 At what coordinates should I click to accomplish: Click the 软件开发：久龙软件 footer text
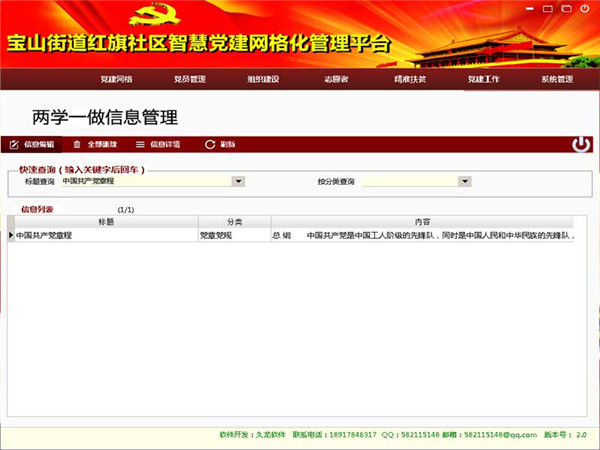click(x=253, y=435)
